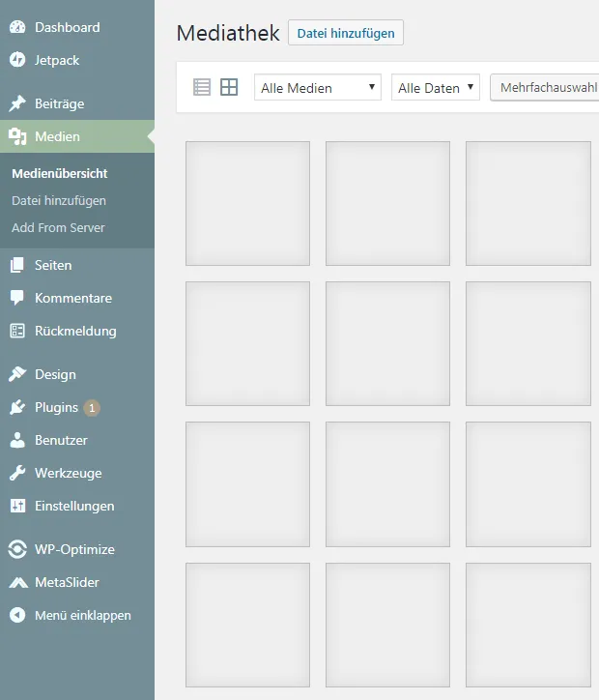Click the Beiträge pushpin icon
The image size is (599, 700).
(17, 103)
